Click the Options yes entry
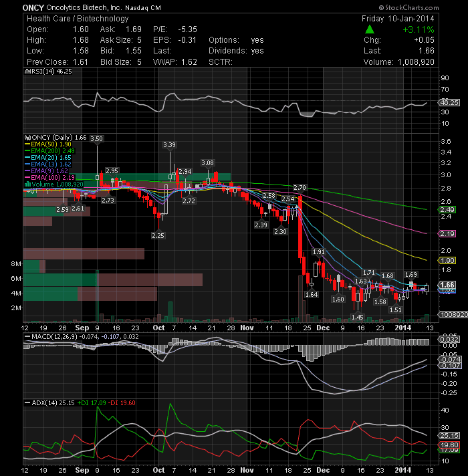This screenshot has width=468, height=476. [236, 40]
